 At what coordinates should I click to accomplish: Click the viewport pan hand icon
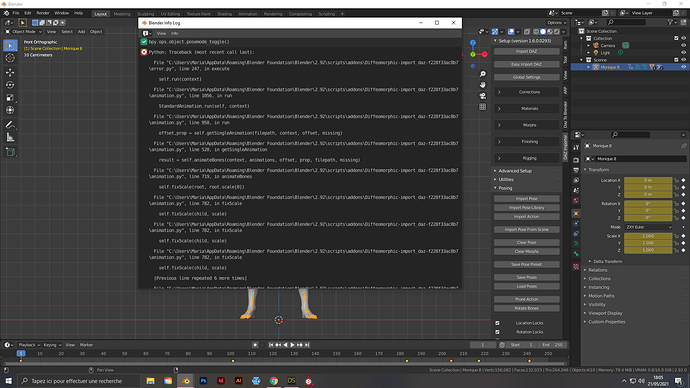pyautogui.click(x=483, y=85)
